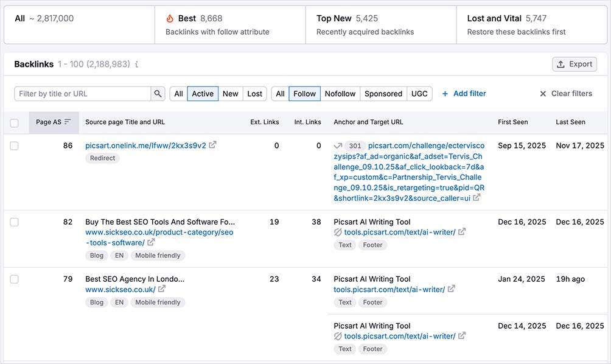Click the 301 redirect arrow icon
The image size is (611, 364).
pos(338,145)
